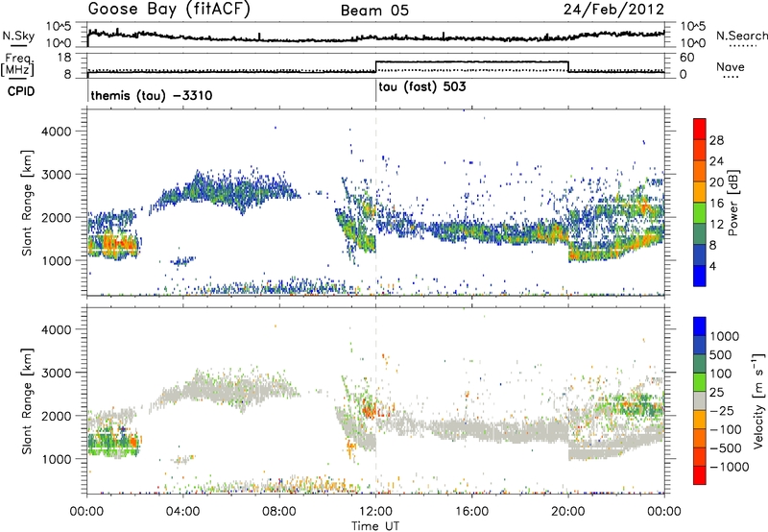Click the 'CPID' row label
Image resolution: width=768 pixels, height=532 pixels.
(21, 91)
